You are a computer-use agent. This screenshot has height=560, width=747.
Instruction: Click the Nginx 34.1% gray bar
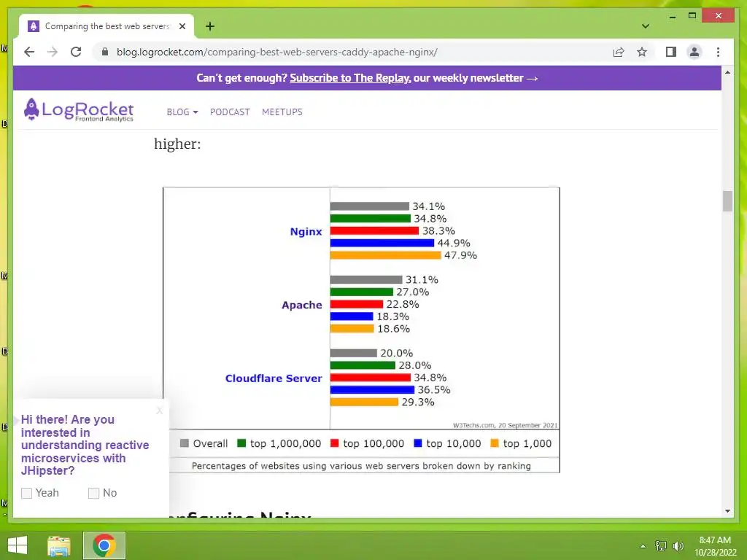point(370,206)
